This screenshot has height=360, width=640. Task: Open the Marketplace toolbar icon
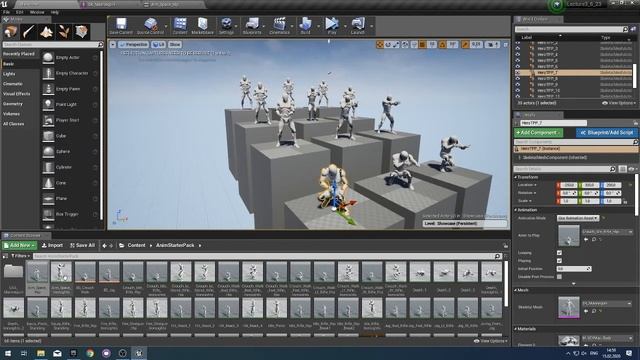(202, 25)
